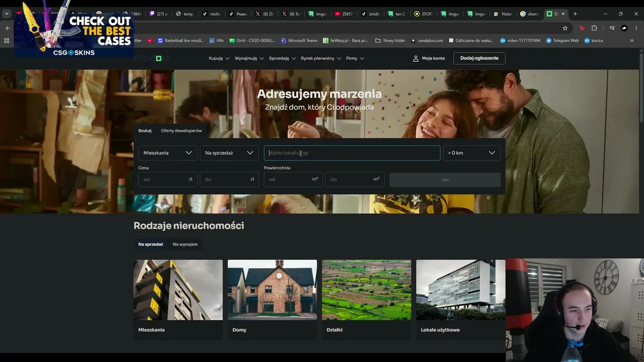Bookmark this page with the star icon
Viewport: 644px width, 362px height.
tap(565, 28)
